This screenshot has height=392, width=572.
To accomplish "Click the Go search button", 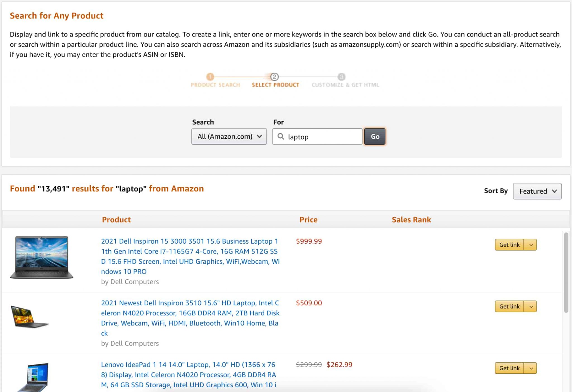I will [x=375, y=136].
